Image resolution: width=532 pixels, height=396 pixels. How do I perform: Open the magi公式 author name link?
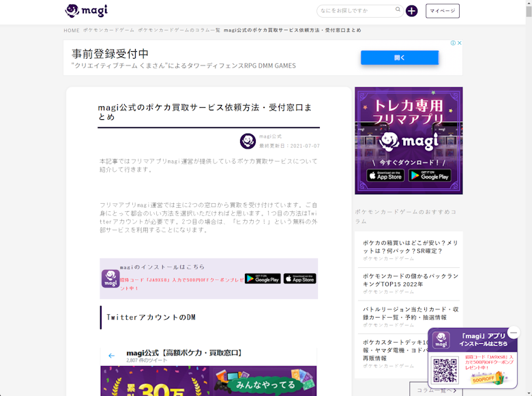[x=270, y=136]
